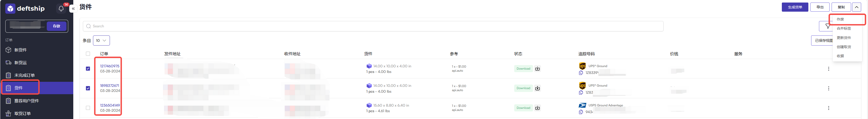
Task: Select 合并标签 from the actions menu
Action: click(x=844, y=28)
